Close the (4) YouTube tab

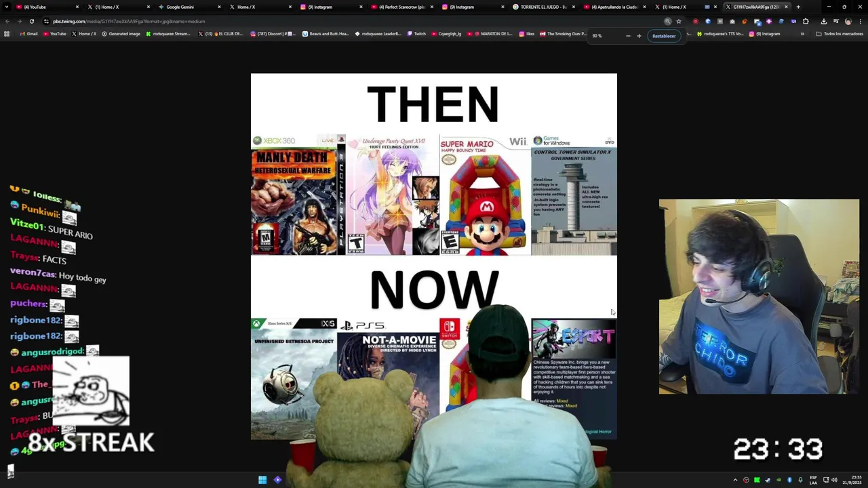pyautogui.click(x=77, y=7)
